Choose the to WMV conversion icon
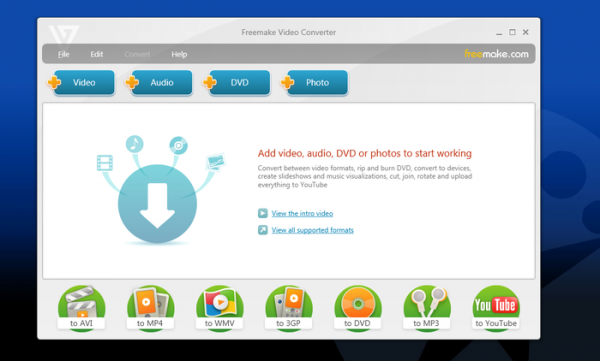 coord(220,309)
